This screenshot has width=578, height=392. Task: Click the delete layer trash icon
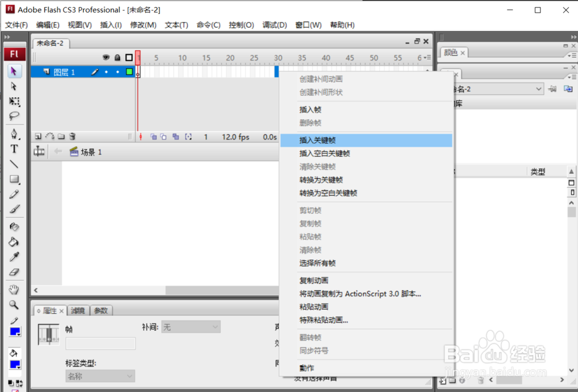click(x=73, y=137)
